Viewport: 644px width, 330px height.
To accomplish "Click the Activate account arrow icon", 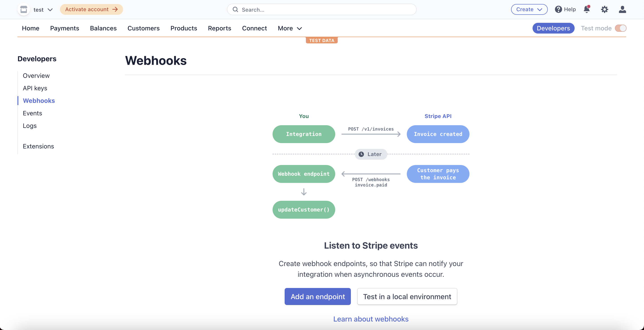I will [x=115, y=9].
